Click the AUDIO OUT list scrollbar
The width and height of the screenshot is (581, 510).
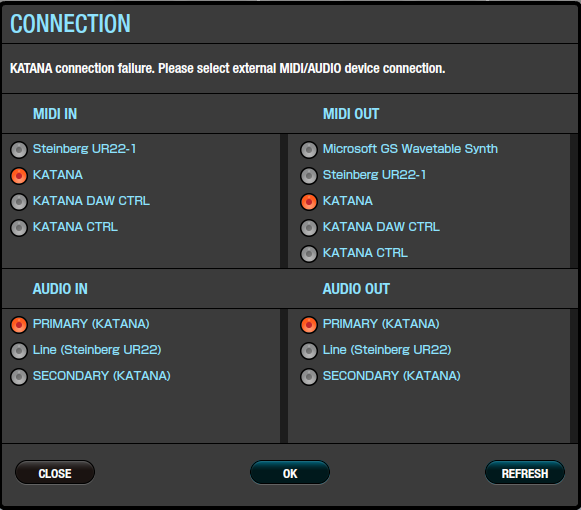(574, 376)
